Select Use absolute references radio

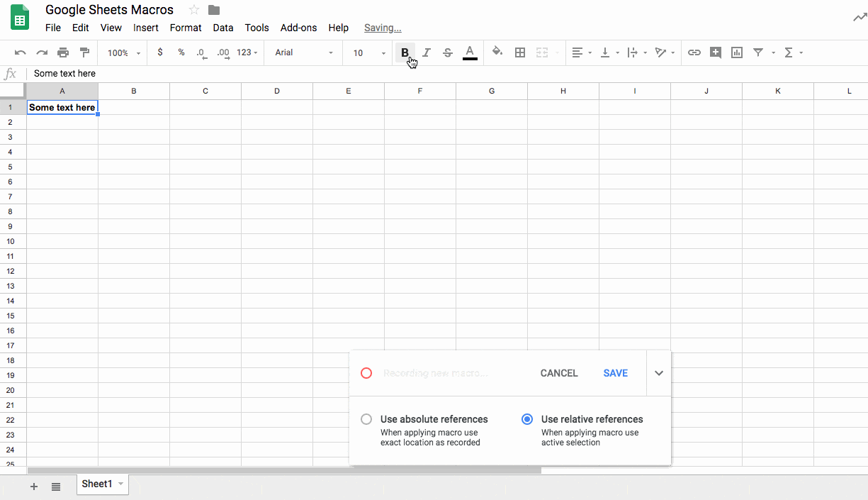pyautogui.click(x=366, y=419)
